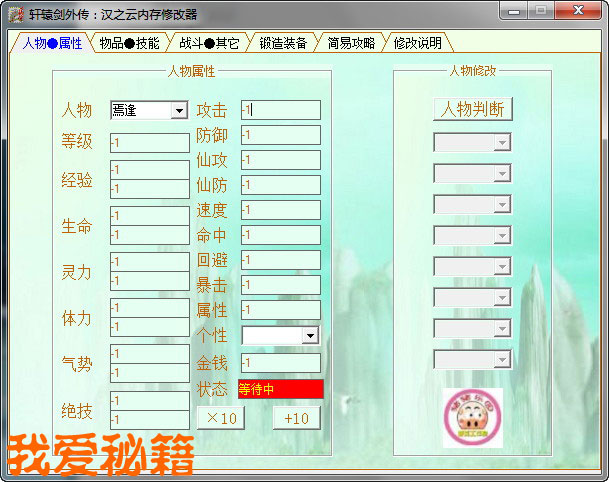Switch to the 物品●技能 tab
This screenshot has width=609, height=482.
point(129,43)
